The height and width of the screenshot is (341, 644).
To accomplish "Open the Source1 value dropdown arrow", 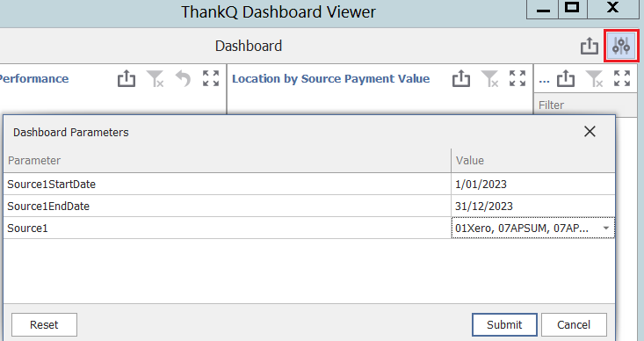I will (606, 228).
